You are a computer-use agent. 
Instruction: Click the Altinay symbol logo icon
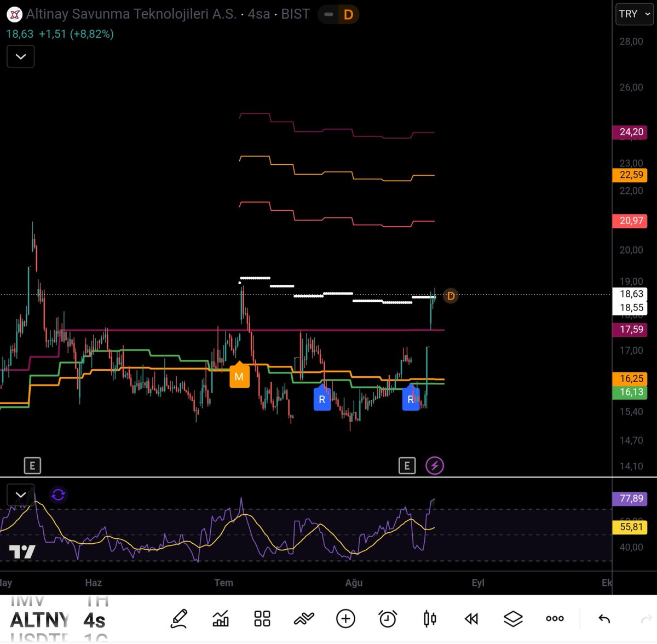[14, 14]
